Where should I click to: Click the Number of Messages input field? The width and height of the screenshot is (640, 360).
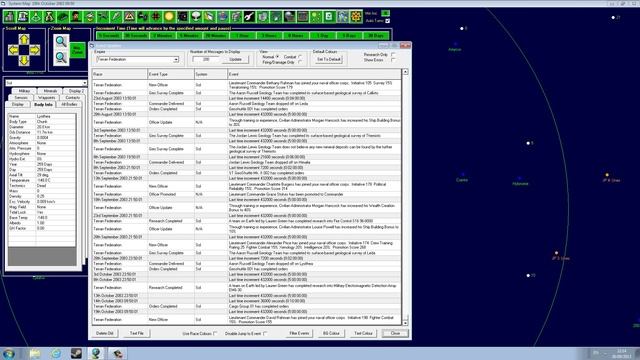[x=207, y=60]
